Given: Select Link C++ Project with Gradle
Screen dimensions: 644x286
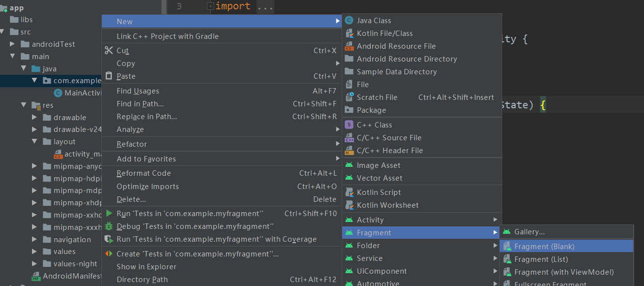Looking at the screenshot, I should pos(222,36).
